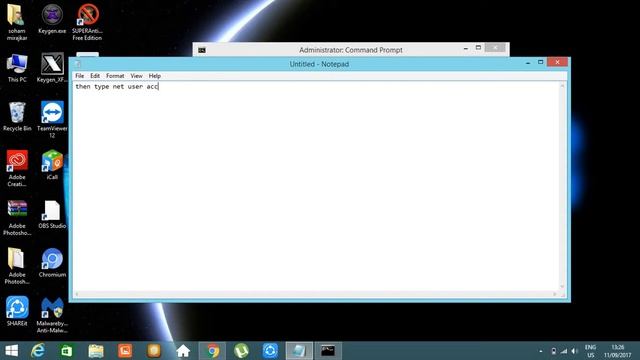Open the Edit menu in Notepad
The width and height of the screenshot is (640, 360).
tap(95, 76)
